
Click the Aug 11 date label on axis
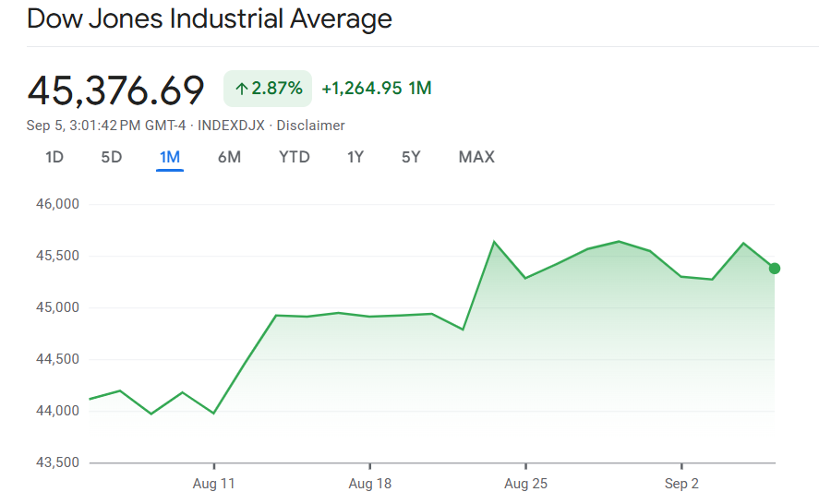pyautogui.click(x=214, y=484)
